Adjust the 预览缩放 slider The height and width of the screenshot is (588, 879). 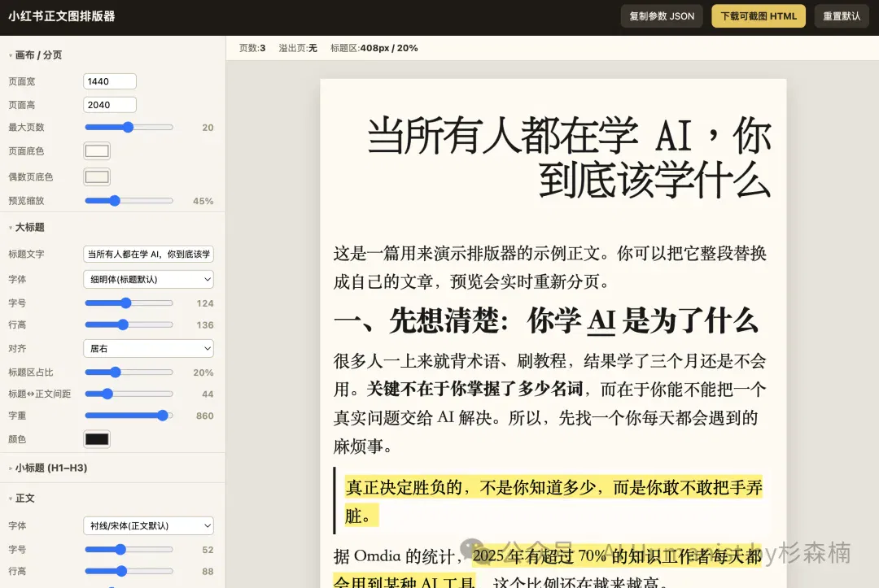point(129,201)
